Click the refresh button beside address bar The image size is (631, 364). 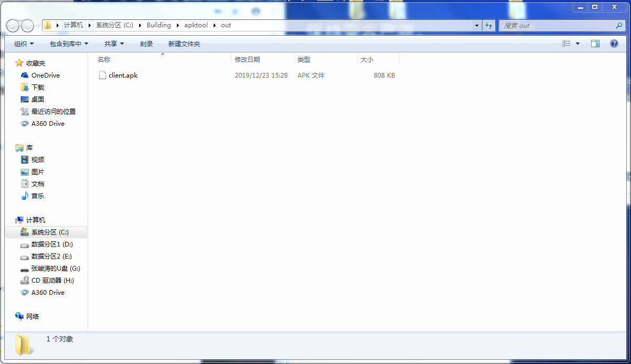pyautogui.click(x=489, y=25)
